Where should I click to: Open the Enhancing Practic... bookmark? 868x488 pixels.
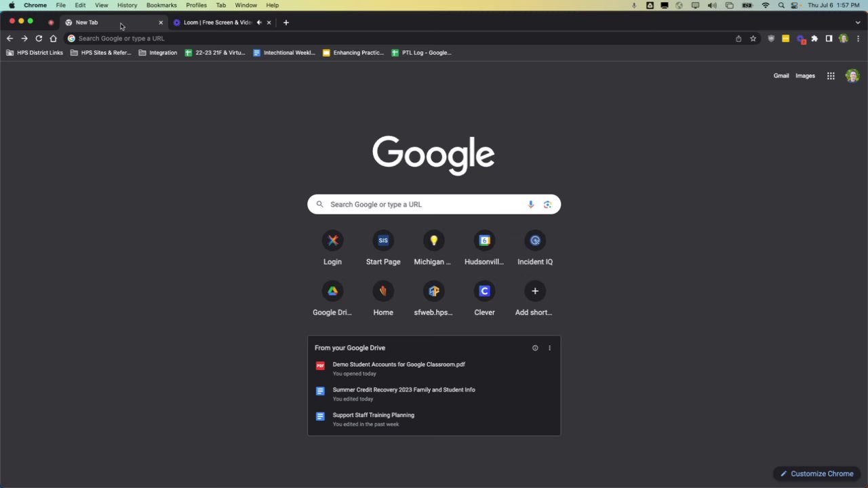coord(353,53)
